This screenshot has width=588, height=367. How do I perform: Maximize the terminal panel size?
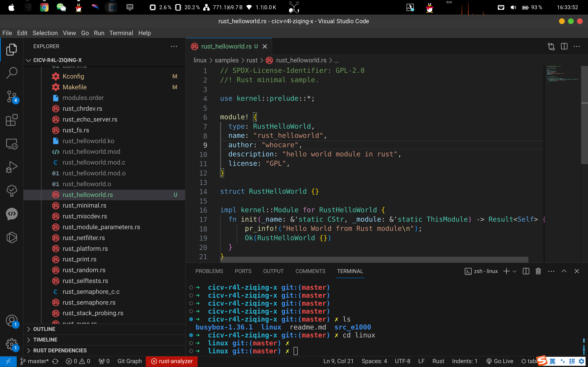click(564, 271)
